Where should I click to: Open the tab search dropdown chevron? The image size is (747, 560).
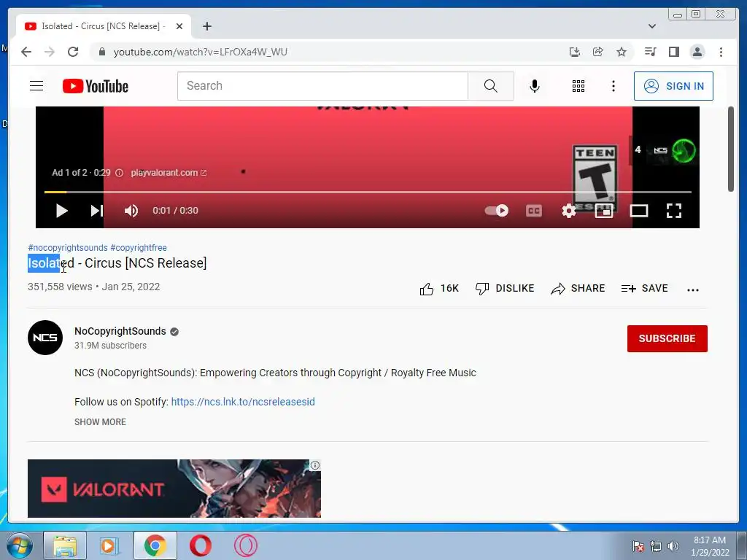click(652, 26)
